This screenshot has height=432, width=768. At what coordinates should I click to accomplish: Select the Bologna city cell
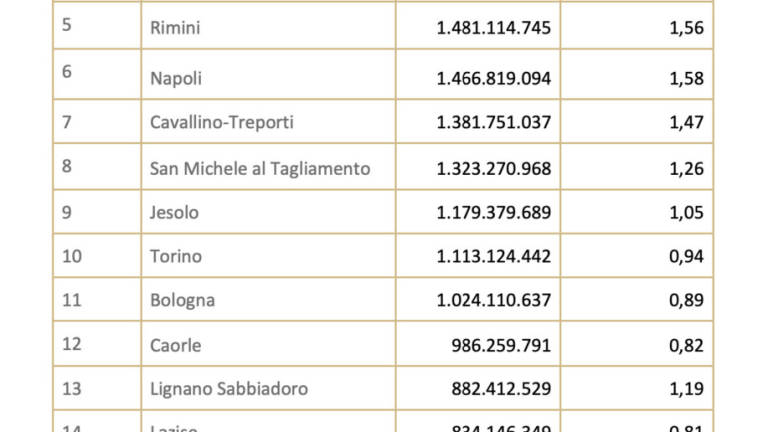click(268, 299)
